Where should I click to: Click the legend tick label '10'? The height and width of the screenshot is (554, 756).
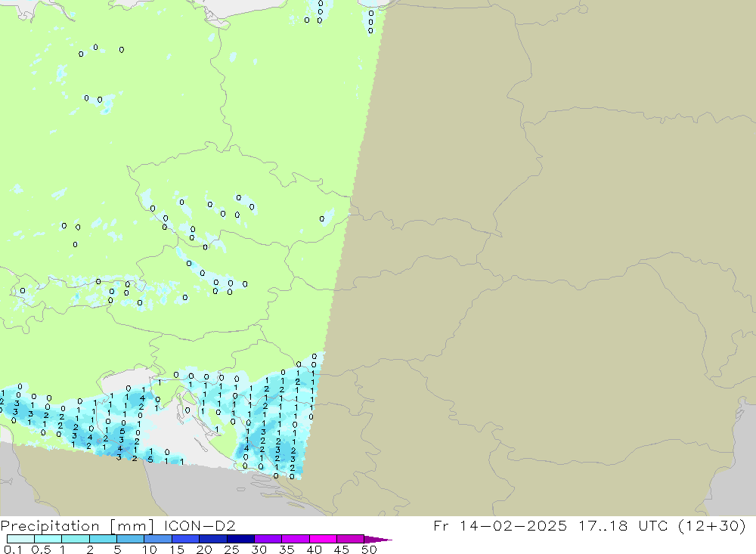click(x=150, y=549)
